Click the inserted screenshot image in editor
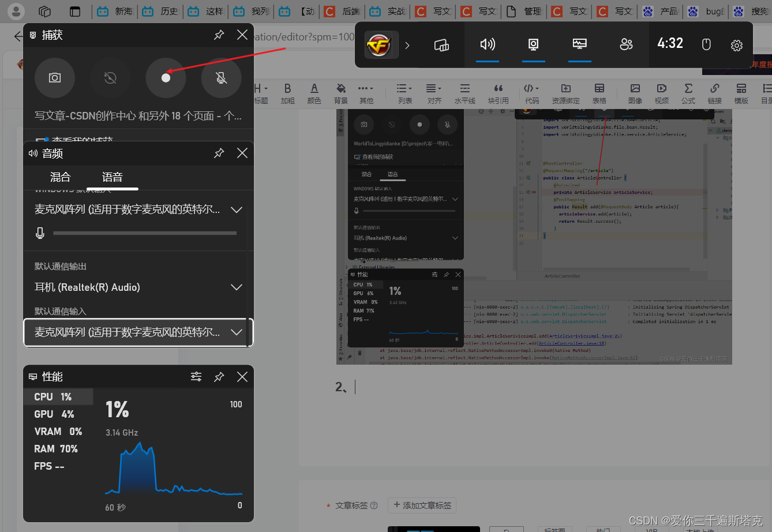The width and height of the screenshot is (772, 532). coord(534,237)
